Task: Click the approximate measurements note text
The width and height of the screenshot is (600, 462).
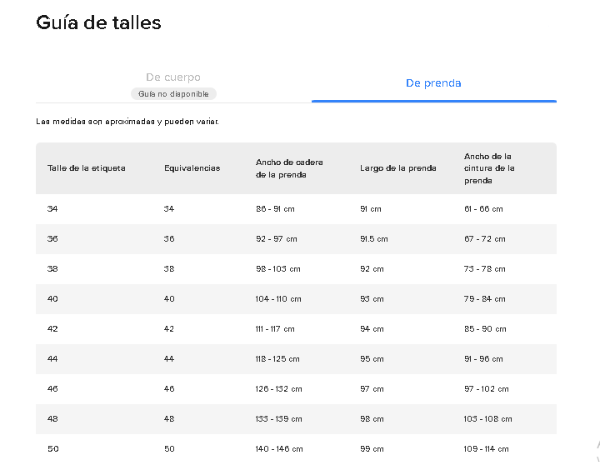Action: click(x=127, y=121)
